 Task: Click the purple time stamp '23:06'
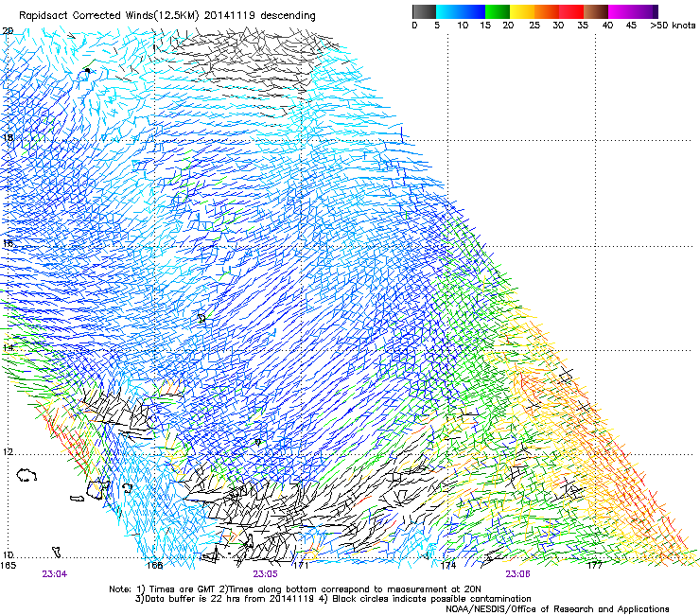click(517, 574)
